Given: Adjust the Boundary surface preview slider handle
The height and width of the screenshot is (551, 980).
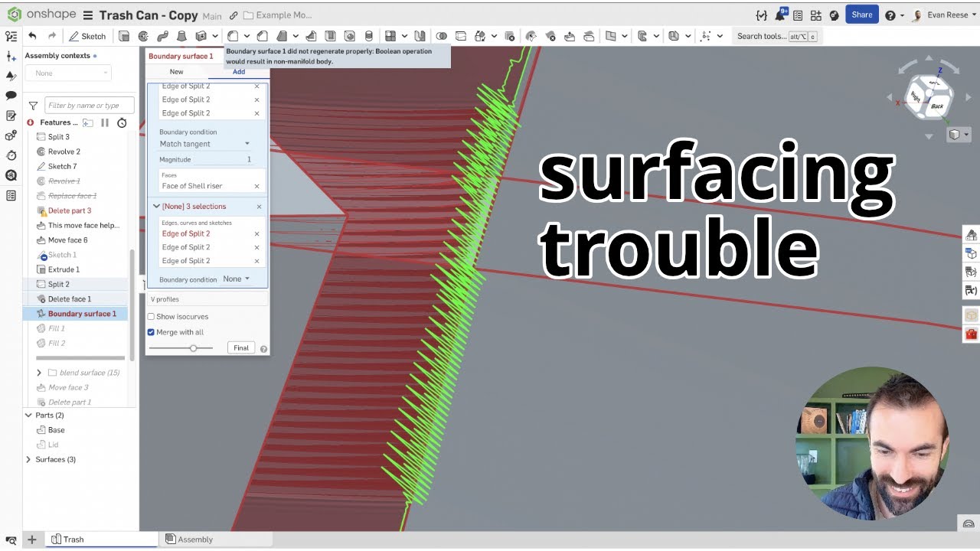Looking at the screenshot, I should pyautogui.click(x=193, y=348).
